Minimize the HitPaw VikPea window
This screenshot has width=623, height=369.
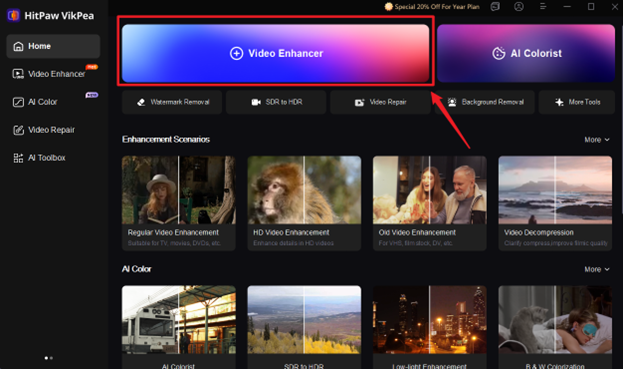point(567,7)
